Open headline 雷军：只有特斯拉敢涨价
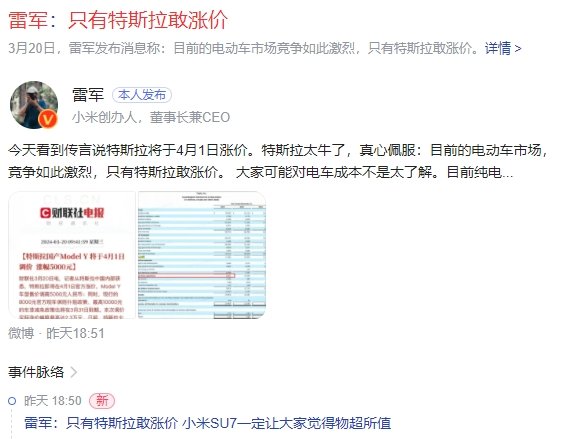Screen dimensions: 565x439 coord(118,19)
